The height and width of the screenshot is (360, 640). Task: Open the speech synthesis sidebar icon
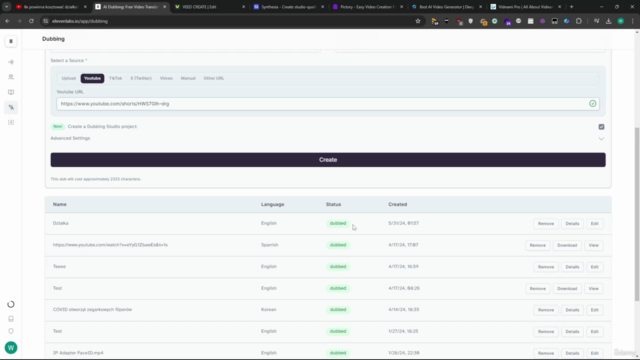coord(11,62)
